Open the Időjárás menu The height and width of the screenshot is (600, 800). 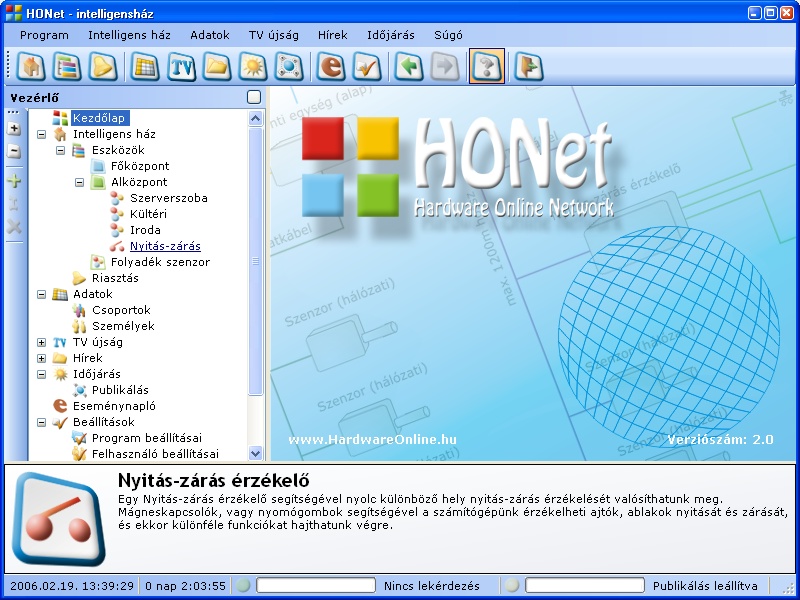[x=390, y=35]
